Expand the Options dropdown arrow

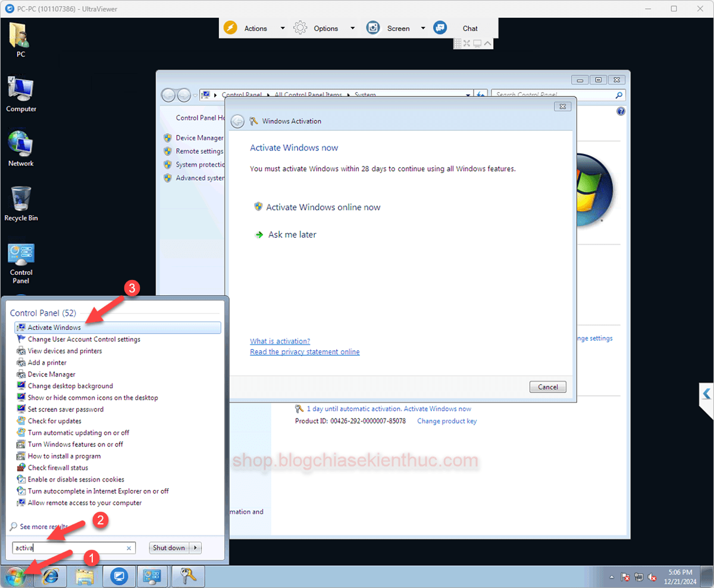352,28
